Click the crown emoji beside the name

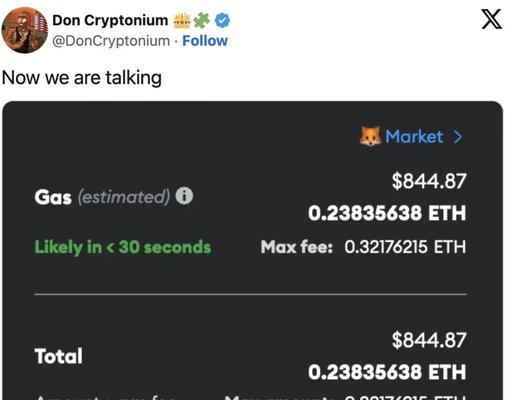tap(182, 20)
